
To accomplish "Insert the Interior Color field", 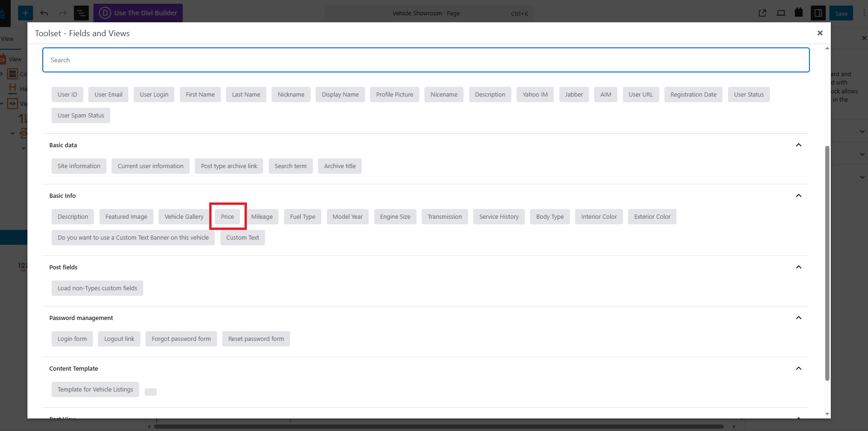I will tap(599, 216).
